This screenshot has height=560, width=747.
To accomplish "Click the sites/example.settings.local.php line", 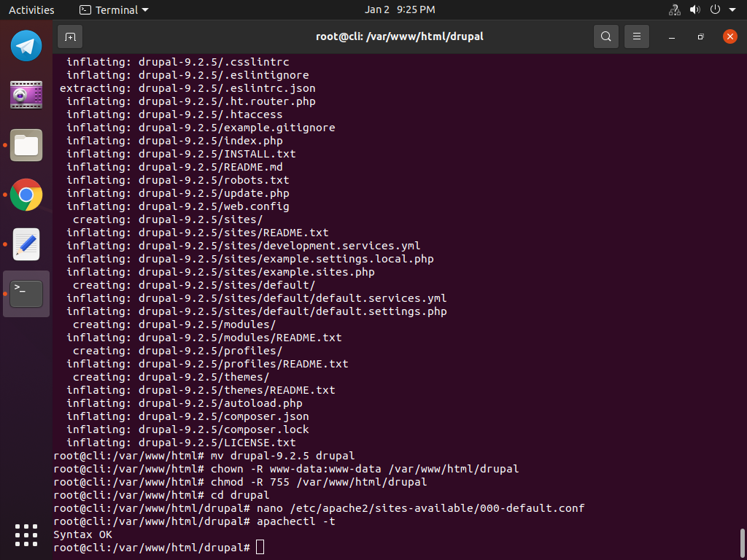I will tap(250, 259).
